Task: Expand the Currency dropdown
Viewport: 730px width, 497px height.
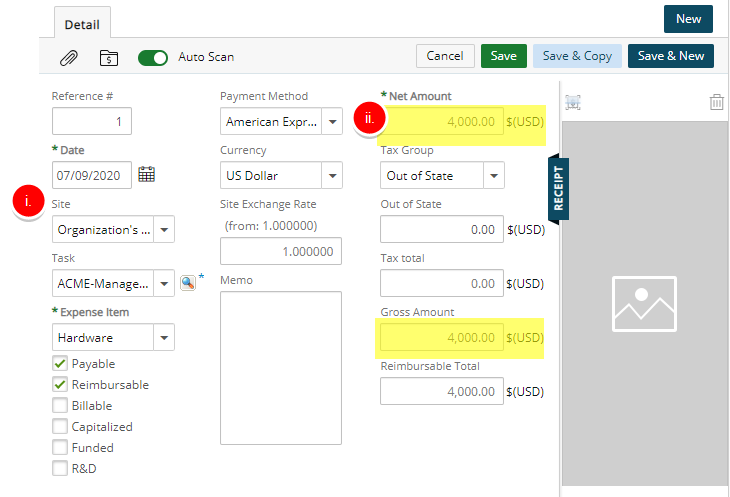Action: click(x=332, y=175)
